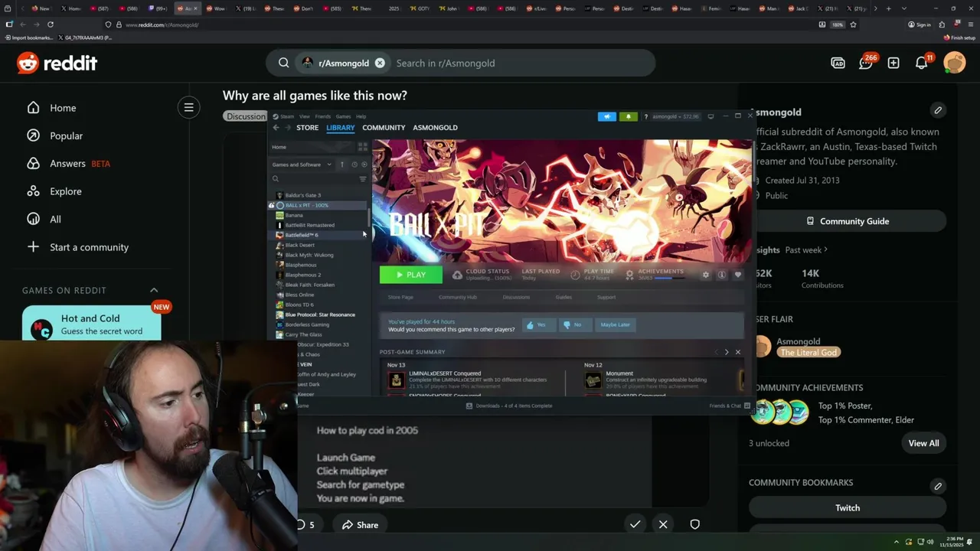Edit community bookmarks pencil icon

coord(938,486)
